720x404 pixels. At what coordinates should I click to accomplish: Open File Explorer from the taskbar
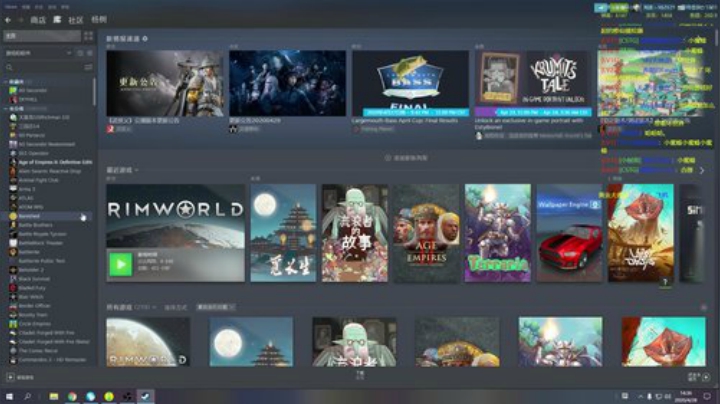54,396
